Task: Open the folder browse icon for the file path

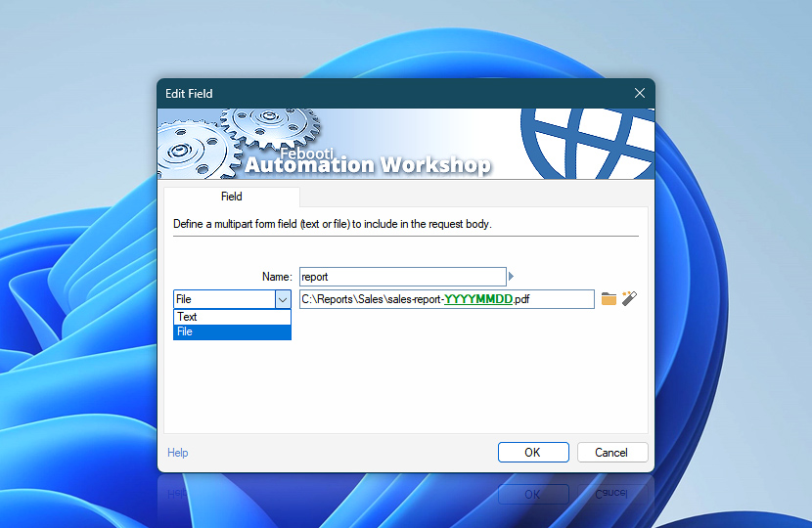Action: pos(609,298)
